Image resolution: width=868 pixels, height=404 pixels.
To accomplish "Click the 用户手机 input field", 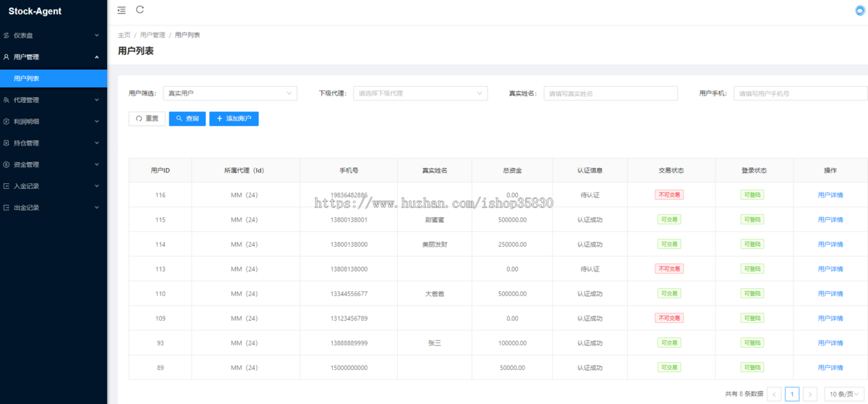I will [x=801, y=93].
